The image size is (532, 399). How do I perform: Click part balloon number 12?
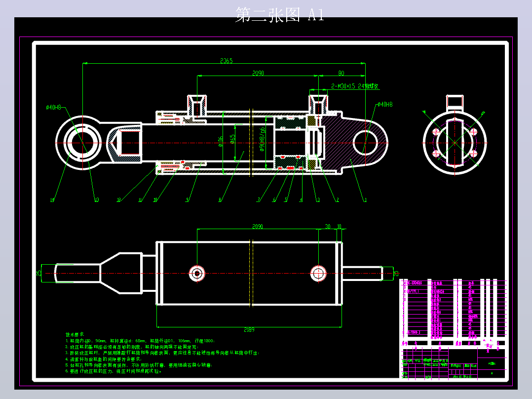tap(119, 200)
